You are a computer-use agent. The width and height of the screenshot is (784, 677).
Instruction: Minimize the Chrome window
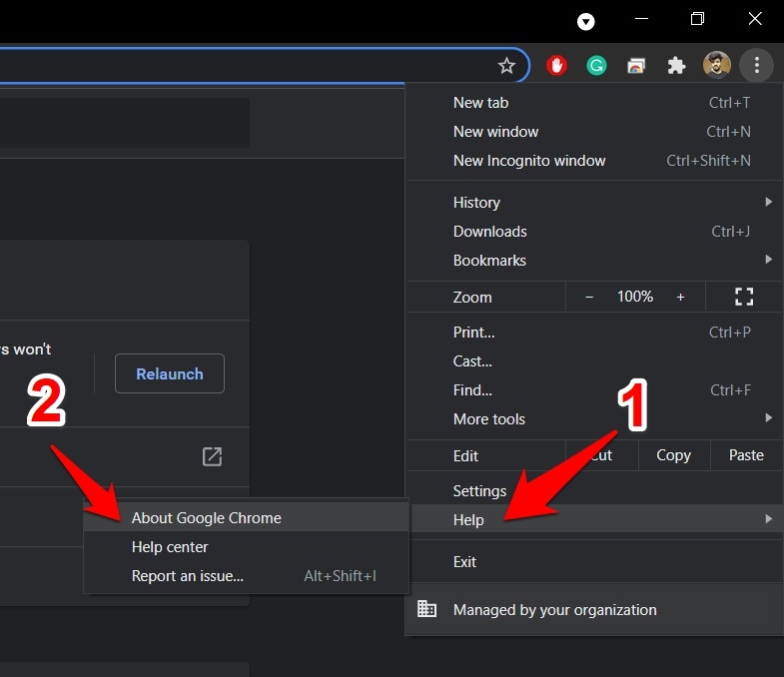pos(641,19)
